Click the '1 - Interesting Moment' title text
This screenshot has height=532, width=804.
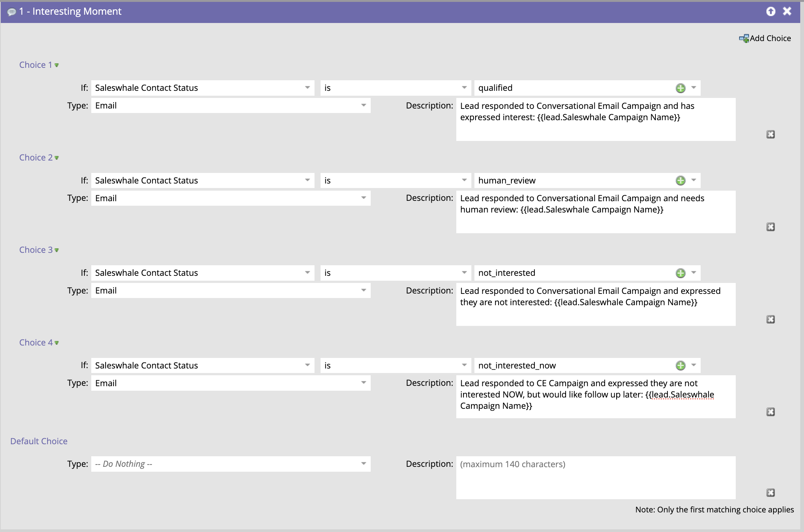point(70,11)
